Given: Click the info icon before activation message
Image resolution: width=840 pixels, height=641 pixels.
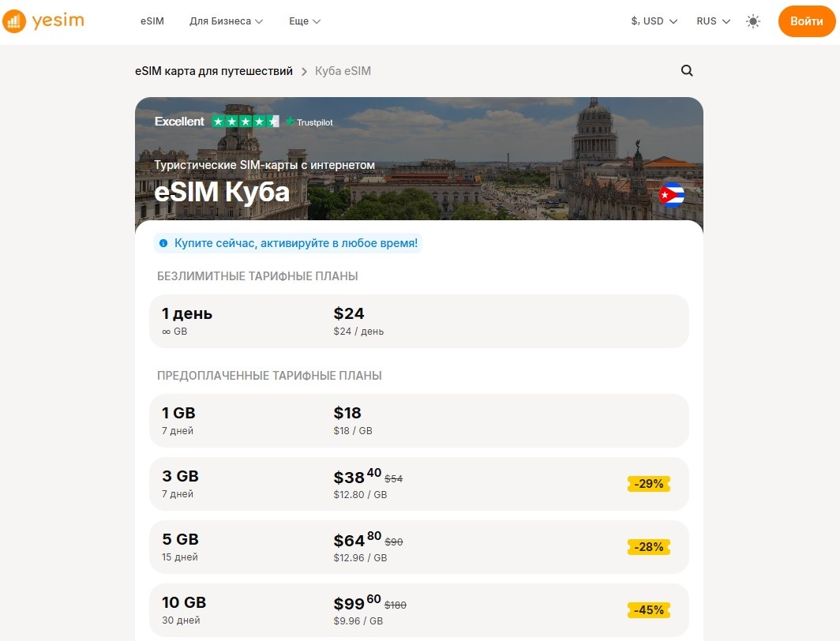Looking at the screenshot, I should [163, 243].
